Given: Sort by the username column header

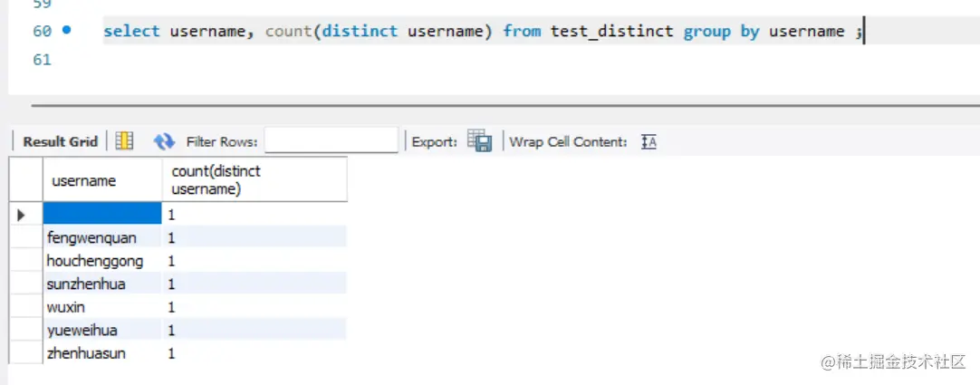Looking at the screenshot, I should pyautogui.click(x=102, y=180).
